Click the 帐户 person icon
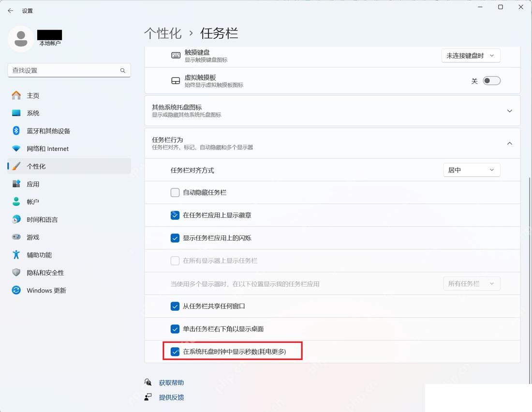 (x=16, y=201)
